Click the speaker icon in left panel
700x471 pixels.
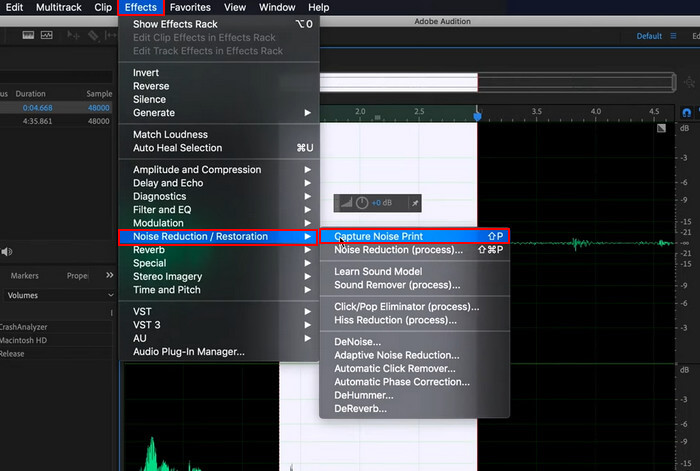tap(6, 252)
